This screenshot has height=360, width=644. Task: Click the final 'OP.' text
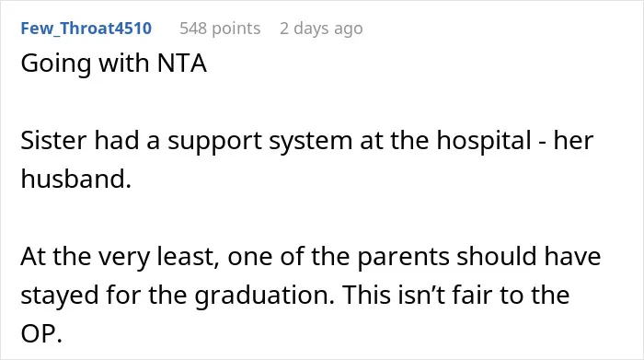(x=41, y=333)
